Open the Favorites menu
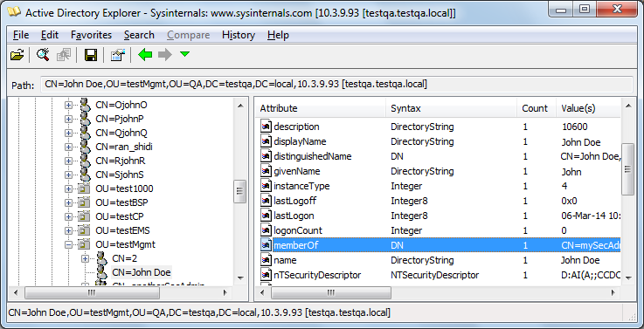 tap(91, 35)
